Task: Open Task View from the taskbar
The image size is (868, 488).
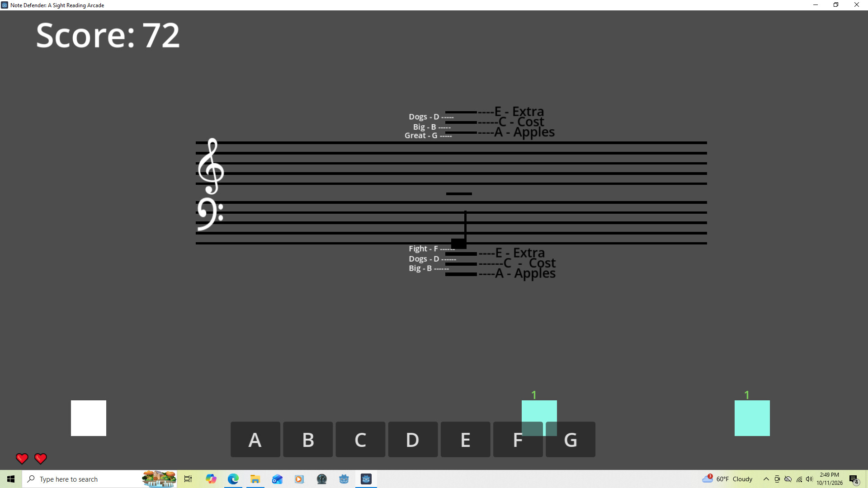Action: point(188,479)
